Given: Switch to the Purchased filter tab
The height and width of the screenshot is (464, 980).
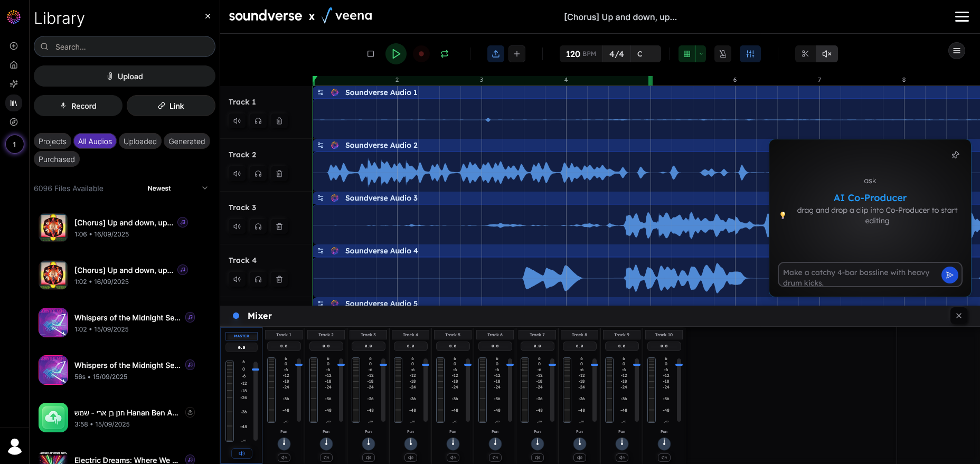Looking at the screenshot, I should tap(56, 159).
